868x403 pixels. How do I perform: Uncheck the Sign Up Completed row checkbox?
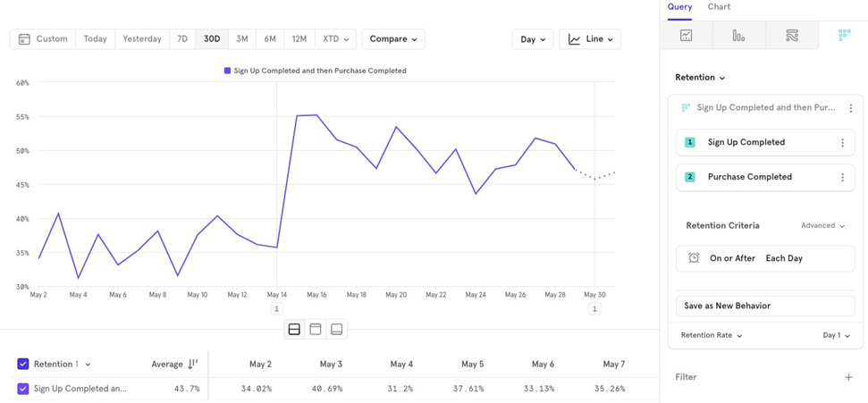23,389
